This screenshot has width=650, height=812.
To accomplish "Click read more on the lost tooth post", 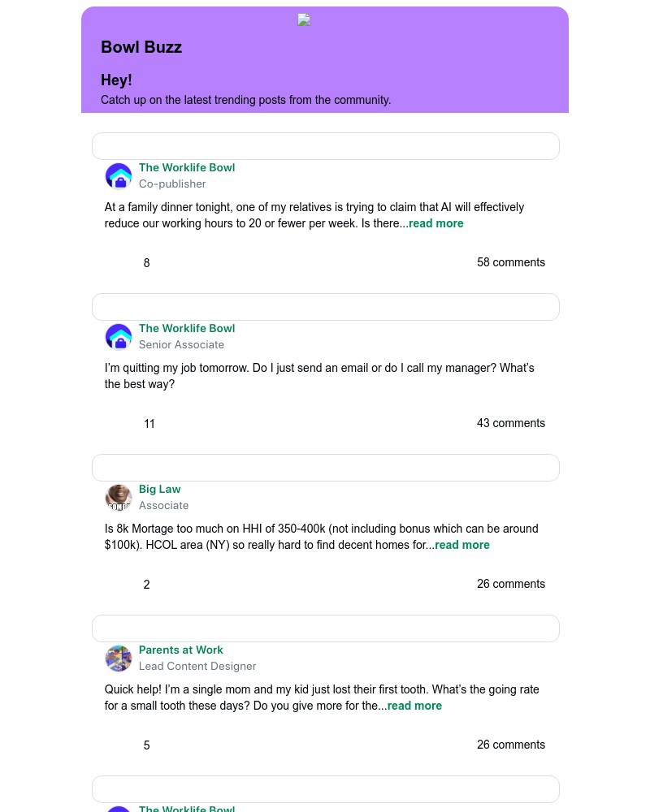I will point(414,706).
